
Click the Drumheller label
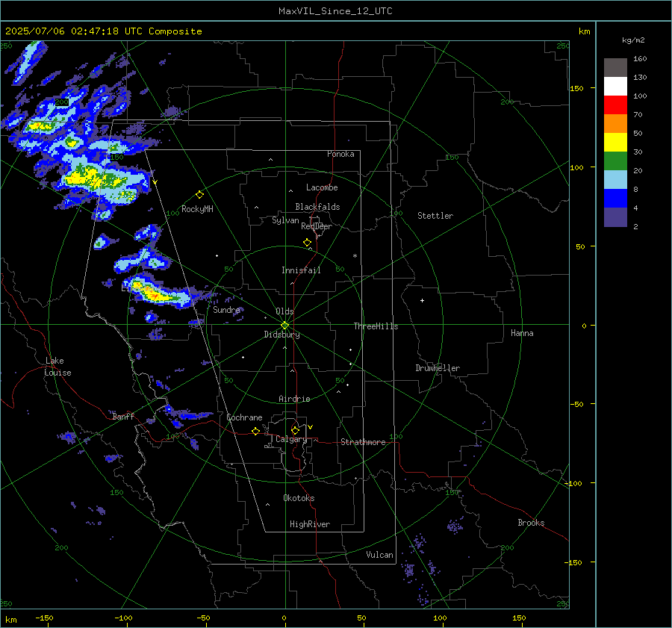pos(438,368)
